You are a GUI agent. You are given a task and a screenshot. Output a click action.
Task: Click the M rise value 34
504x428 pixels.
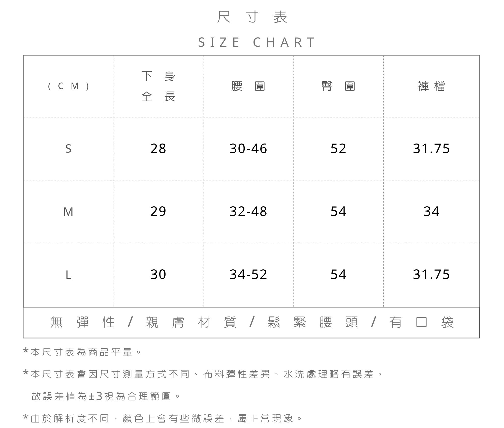coord(431,211)
